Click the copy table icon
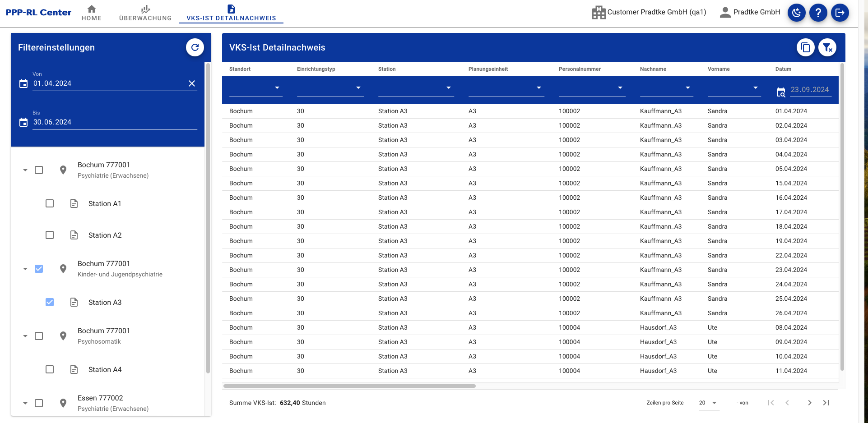This screenshot has height=423, width=868. [805, 47]
